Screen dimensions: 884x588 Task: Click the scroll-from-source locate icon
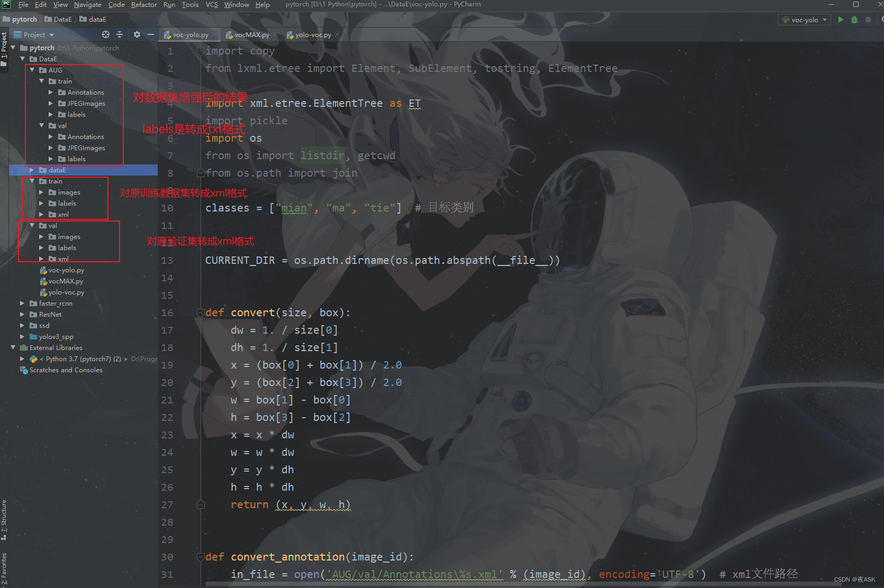(106, 34)
